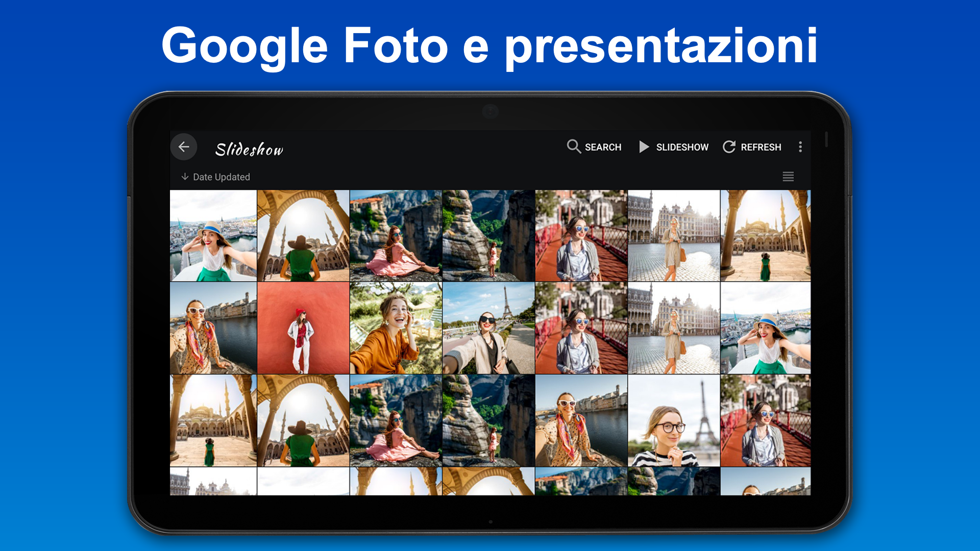
Task: Open photo of laughing woman in orange shirt
Action: 396,329
